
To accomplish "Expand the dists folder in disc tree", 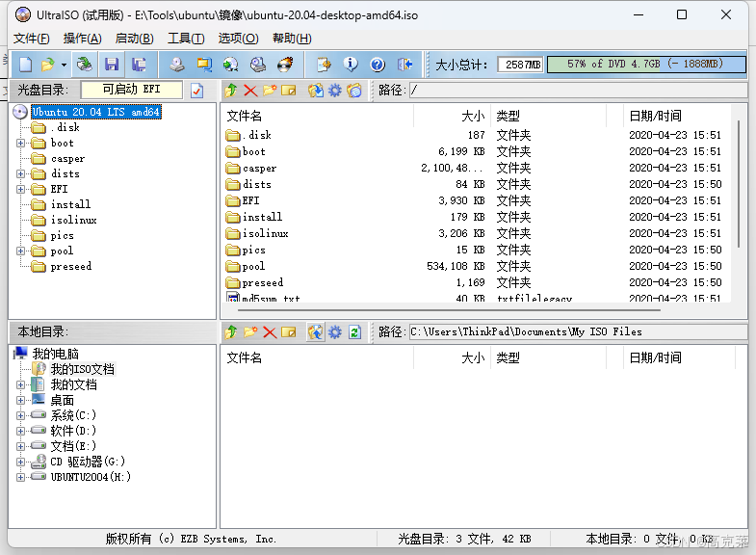I will tap(20, 173).
